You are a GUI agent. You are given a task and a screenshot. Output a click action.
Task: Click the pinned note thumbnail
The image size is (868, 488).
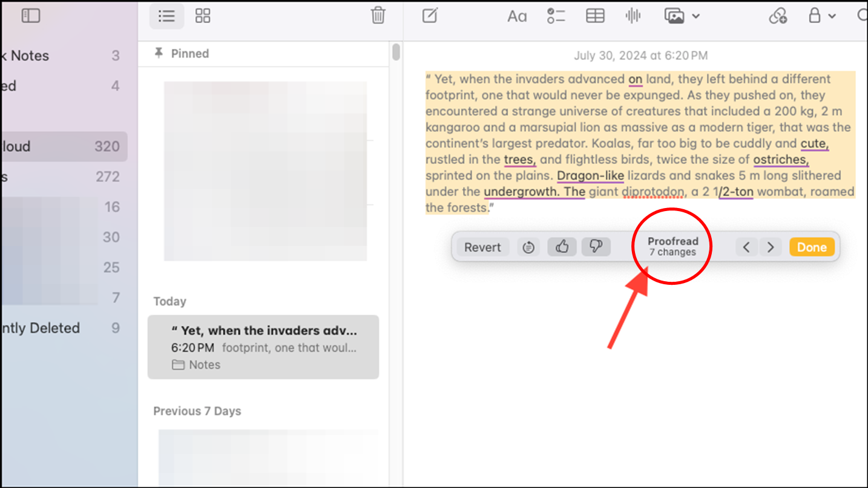pyautogui.click(x=265, y=171)
